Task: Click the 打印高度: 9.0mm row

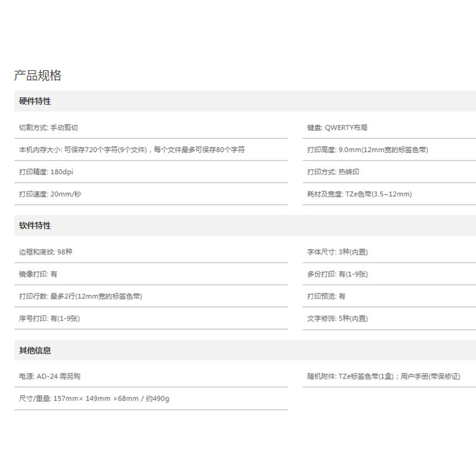Action: [x=389, y=150]
